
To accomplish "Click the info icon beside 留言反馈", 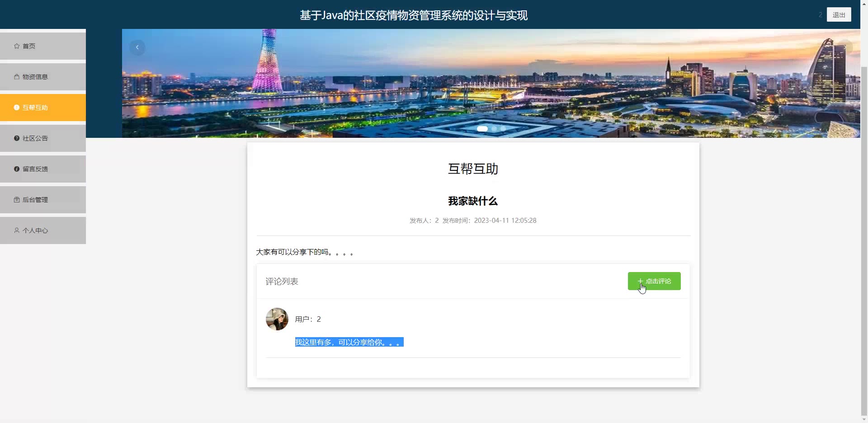I will [x=17, y=169].
